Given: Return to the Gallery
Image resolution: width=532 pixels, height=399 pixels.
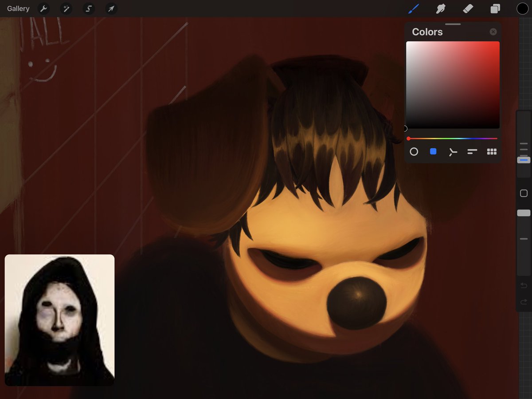Looking at the screenshot, I should [18, 8].
